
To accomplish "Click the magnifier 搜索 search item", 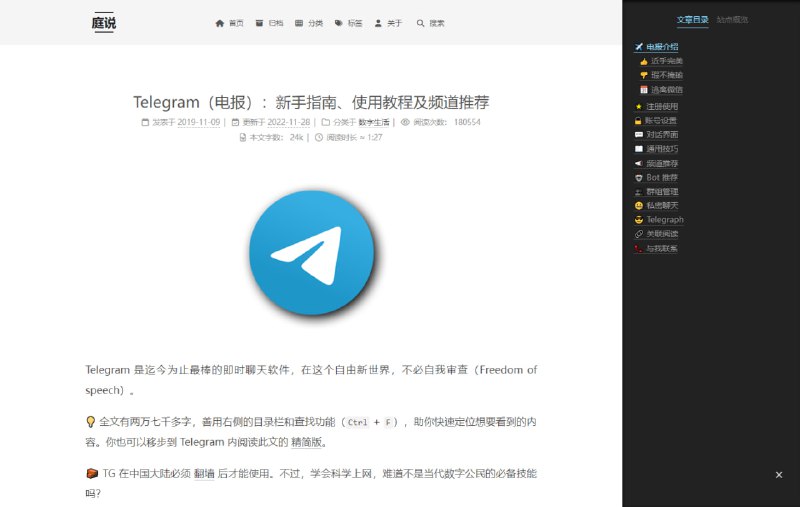I will pos(430,23).
